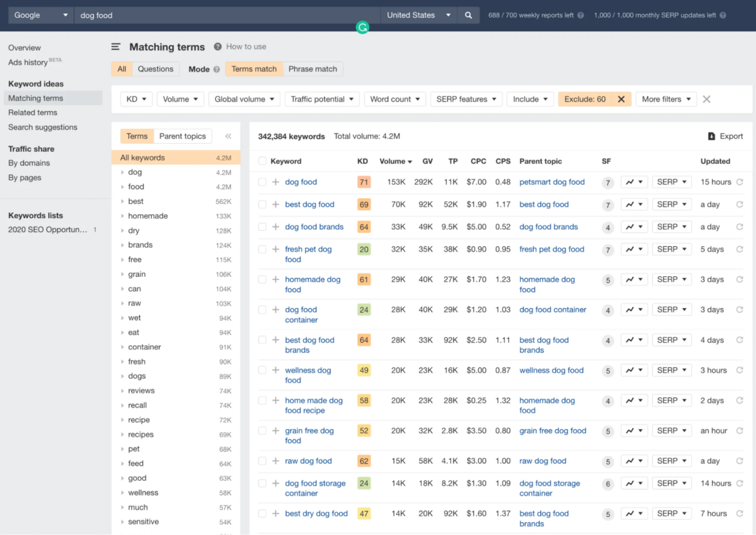The image size is (756, 535).
Task: Click the How to use help icon
Action: pos(218,47)
